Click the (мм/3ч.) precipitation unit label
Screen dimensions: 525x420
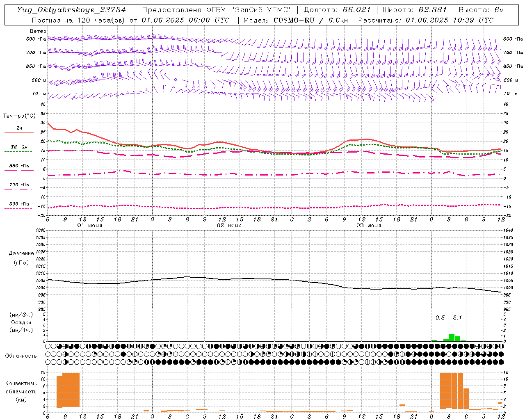click(21, 315)
